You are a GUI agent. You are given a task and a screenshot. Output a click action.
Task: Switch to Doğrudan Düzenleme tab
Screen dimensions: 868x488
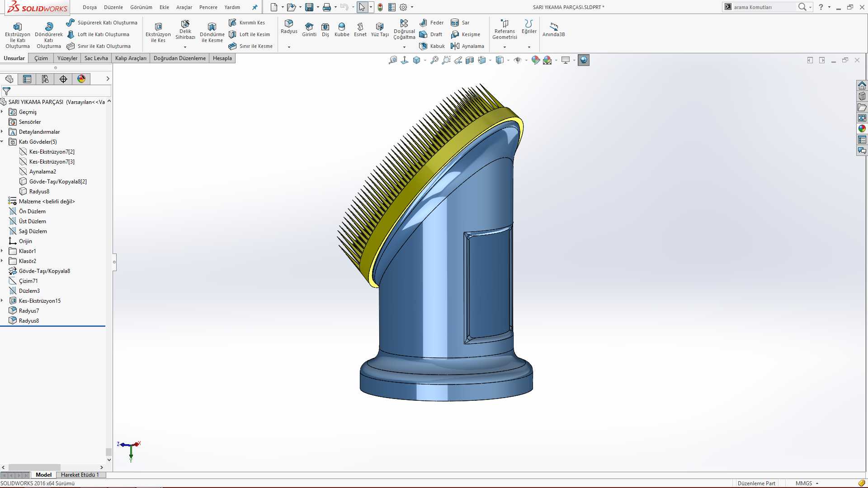(x=179, y=58)
